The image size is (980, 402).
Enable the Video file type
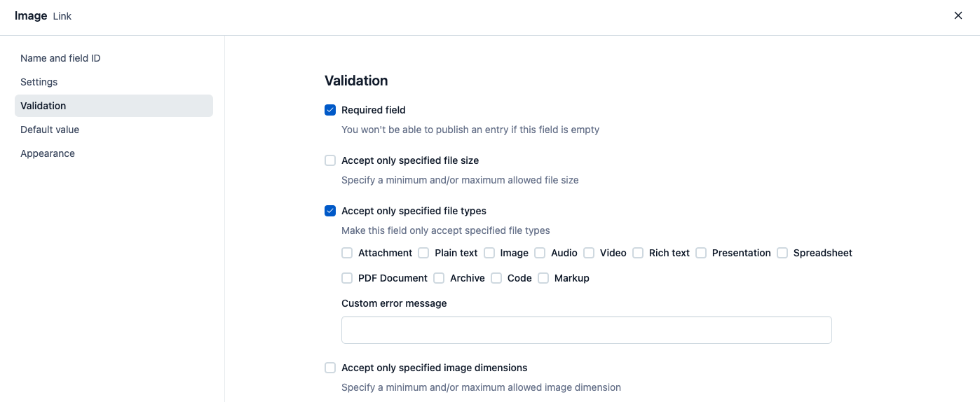tap(589, 253)
